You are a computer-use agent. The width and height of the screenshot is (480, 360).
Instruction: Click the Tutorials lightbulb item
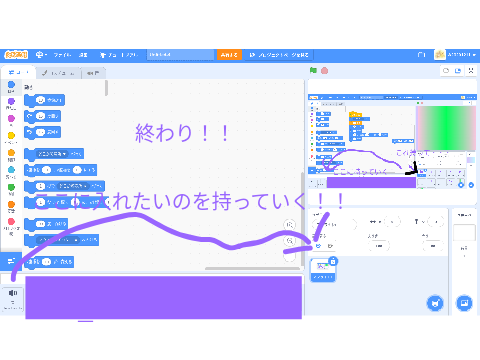point(119,55)
